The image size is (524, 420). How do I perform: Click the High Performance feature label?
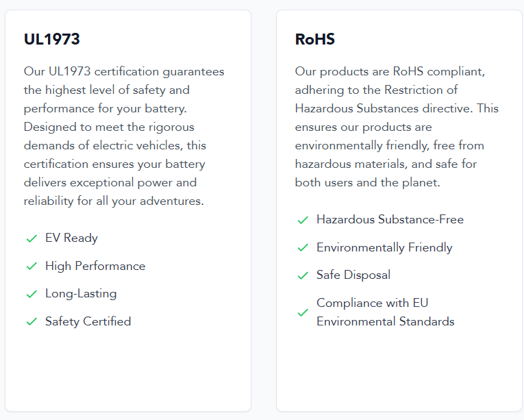(95, 266)
